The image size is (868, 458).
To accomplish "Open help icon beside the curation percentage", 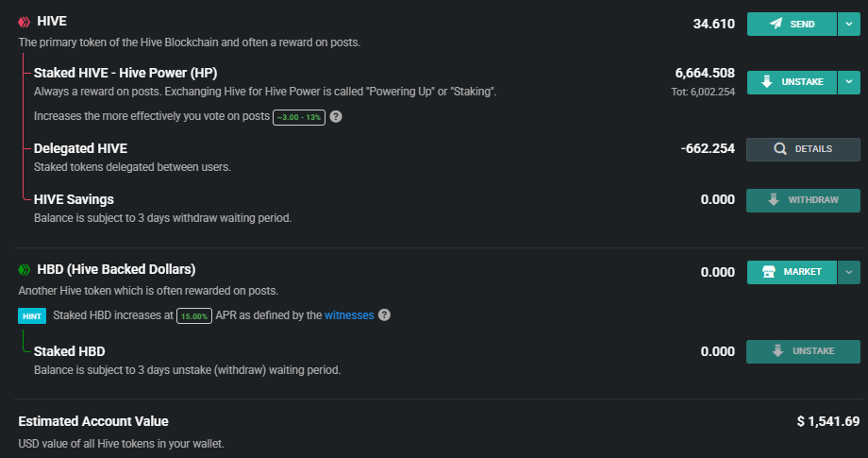I will (x=336, y=116).
